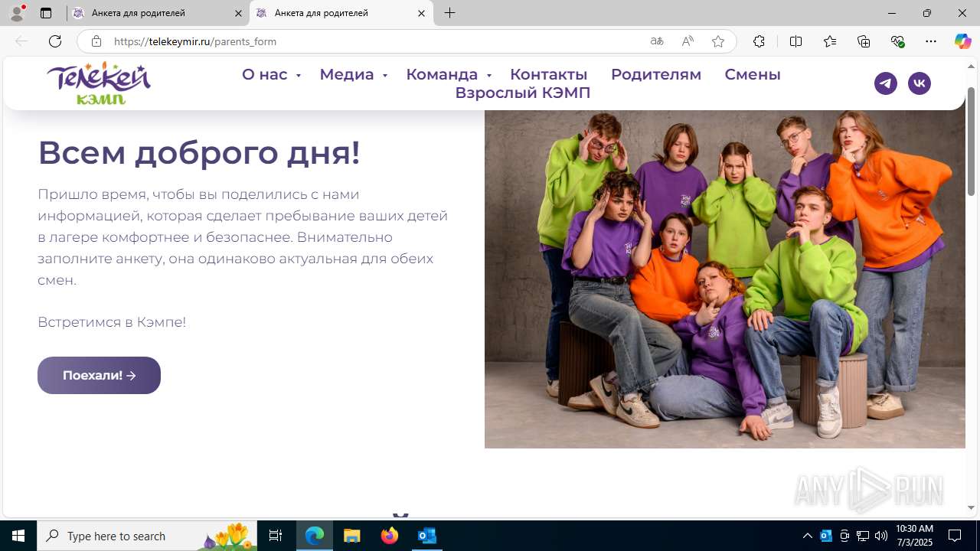980x551 pixels.
Task: Show translate options in address bar
Action: [657, 41]
